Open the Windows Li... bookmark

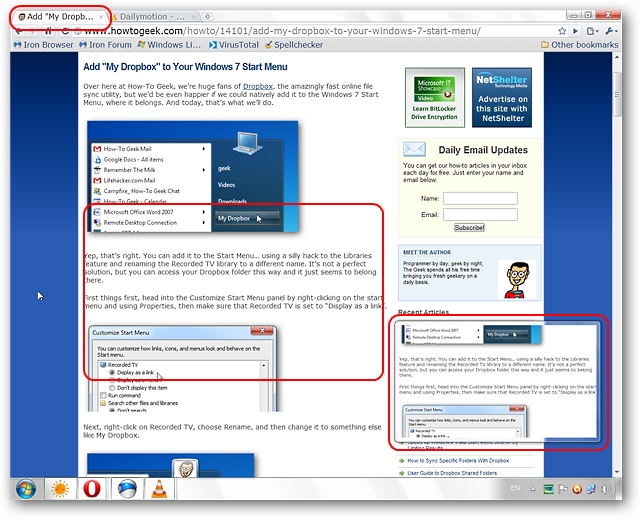(x=169, y=45)
